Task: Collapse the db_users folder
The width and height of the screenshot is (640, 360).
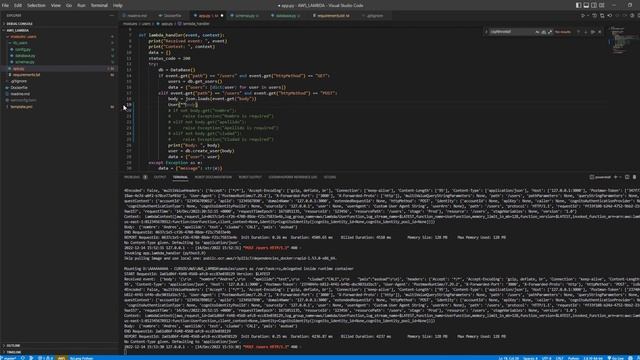Action: (59, 43)
